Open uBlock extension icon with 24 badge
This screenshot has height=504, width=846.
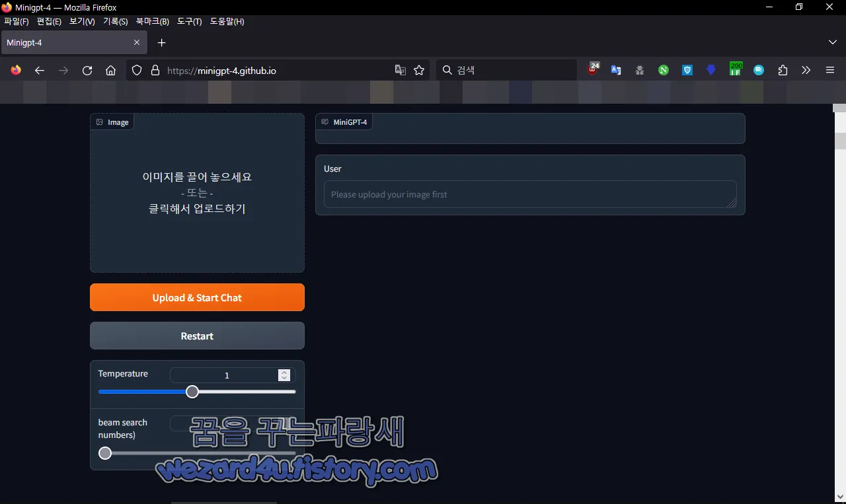(593, 69)
